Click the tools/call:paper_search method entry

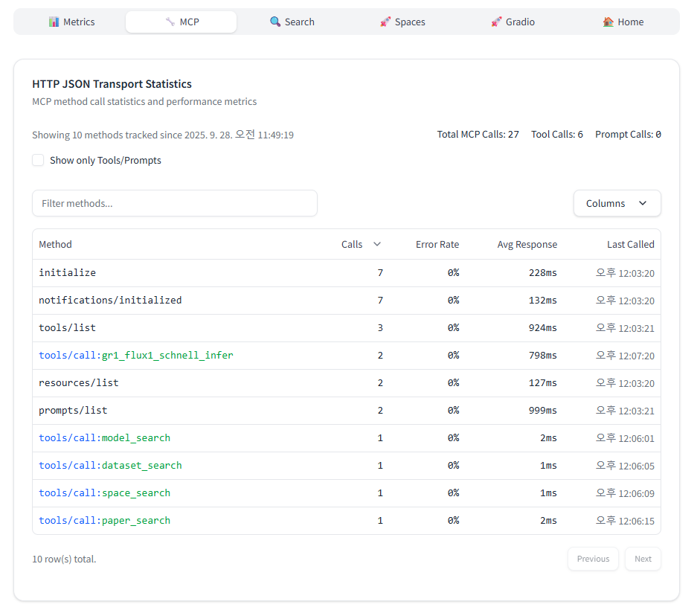pyautogui.click(x=105, y=521)
